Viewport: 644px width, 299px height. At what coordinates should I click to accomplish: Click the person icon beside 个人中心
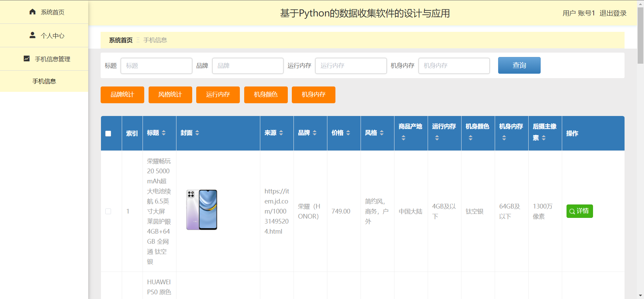(x=33, y=35)
